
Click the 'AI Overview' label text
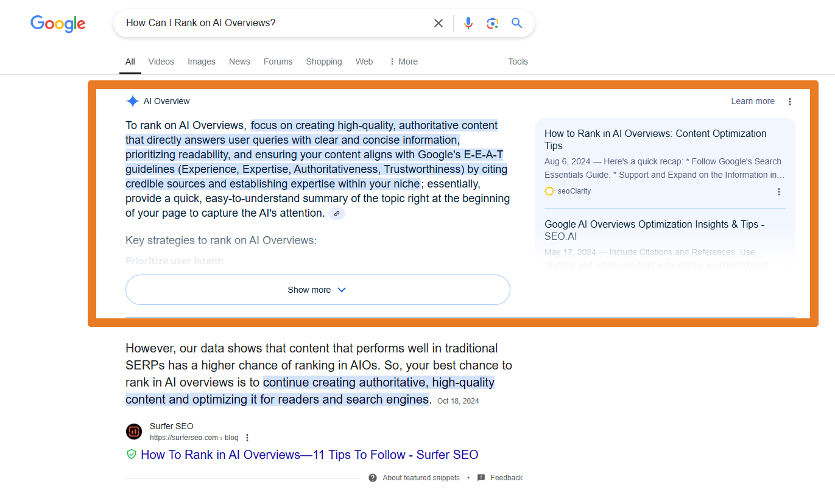pyautogui.click(x=167, y=101)
